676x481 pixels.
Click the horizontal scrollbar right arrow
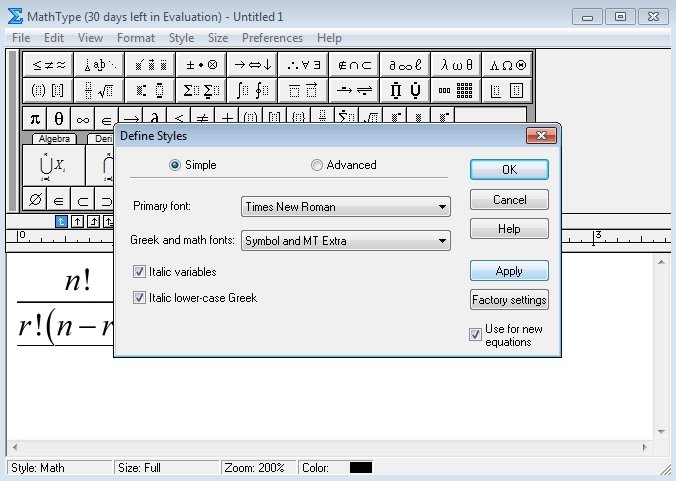645,447
